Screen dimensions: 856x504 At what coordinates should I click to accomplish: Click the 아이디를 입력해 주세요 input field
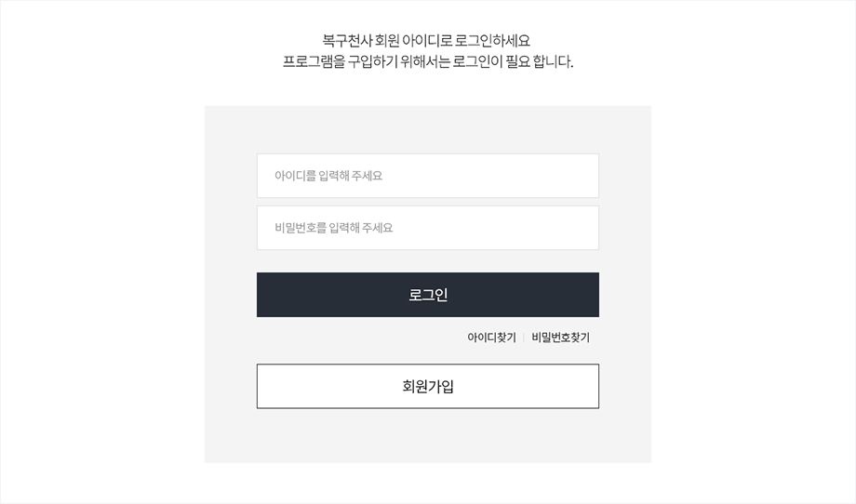[x=427, y=176]
